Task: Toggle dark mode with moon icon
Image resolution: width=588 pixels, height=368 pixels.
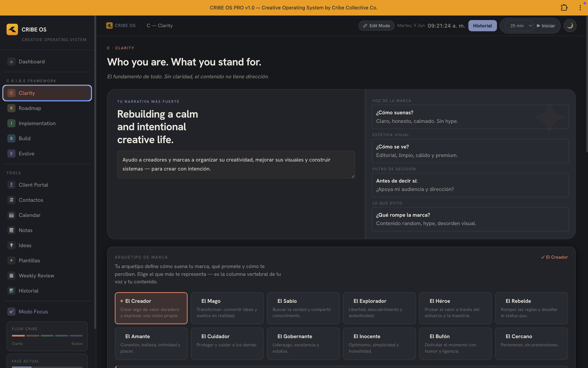Action: [x=570, y=26]
